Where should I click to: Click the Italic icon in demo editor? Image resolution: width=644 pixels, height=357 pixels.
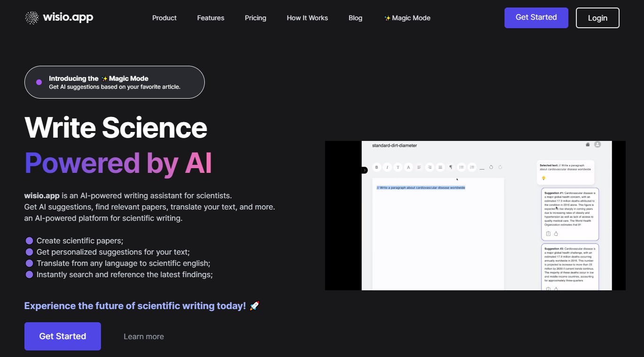(387, 167)
